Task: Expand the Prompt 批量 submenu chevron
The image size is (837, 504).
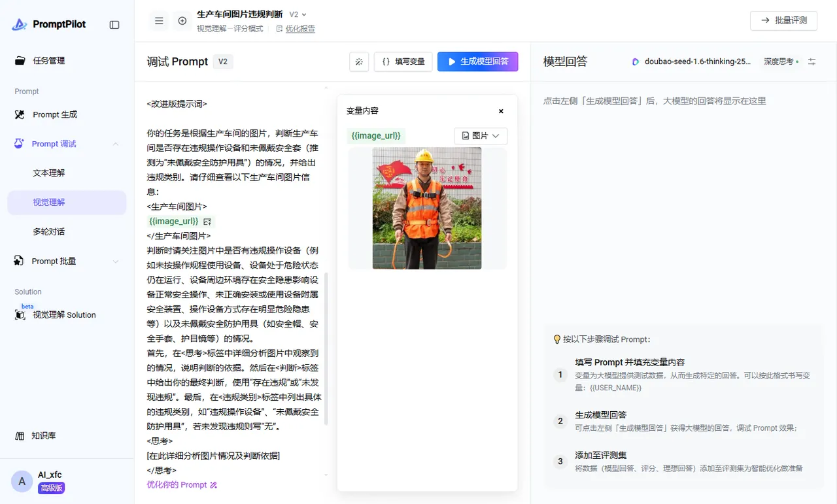Action: pos(116,261)
